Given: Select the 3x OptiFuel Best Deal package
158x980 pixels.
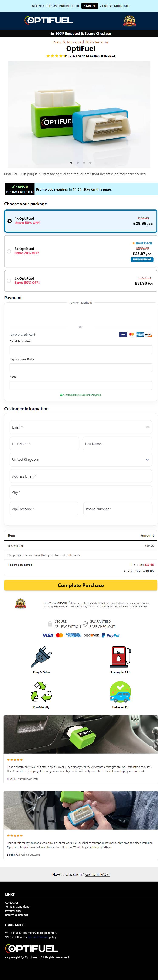Looking at the screenshot, I should click(x=9, y=251).
